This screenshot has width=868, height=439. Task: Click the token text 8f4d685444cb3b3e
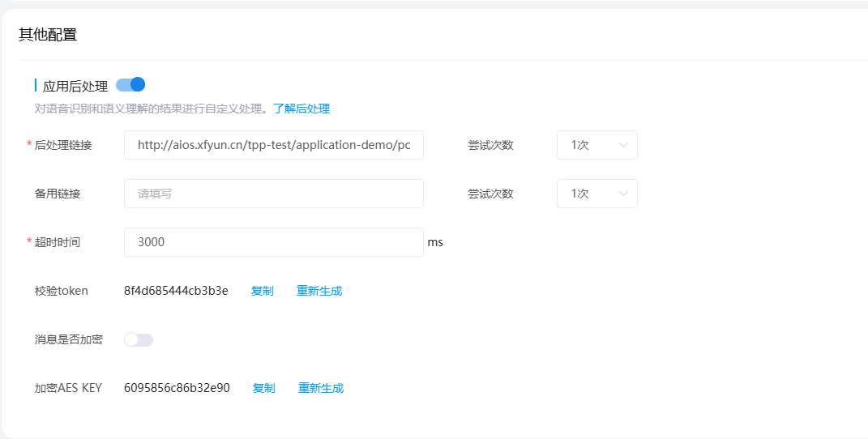pos(176,291)
